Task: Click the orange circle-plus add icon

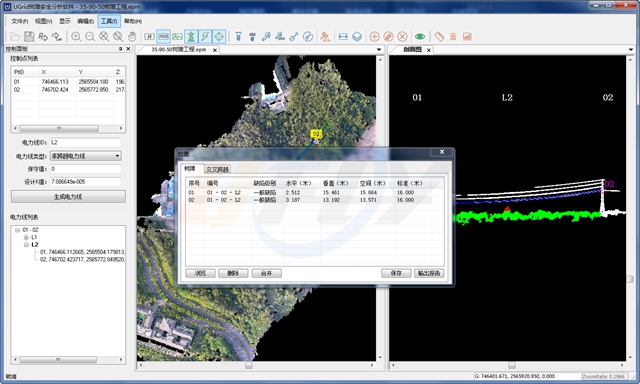Action: point(374,37)
